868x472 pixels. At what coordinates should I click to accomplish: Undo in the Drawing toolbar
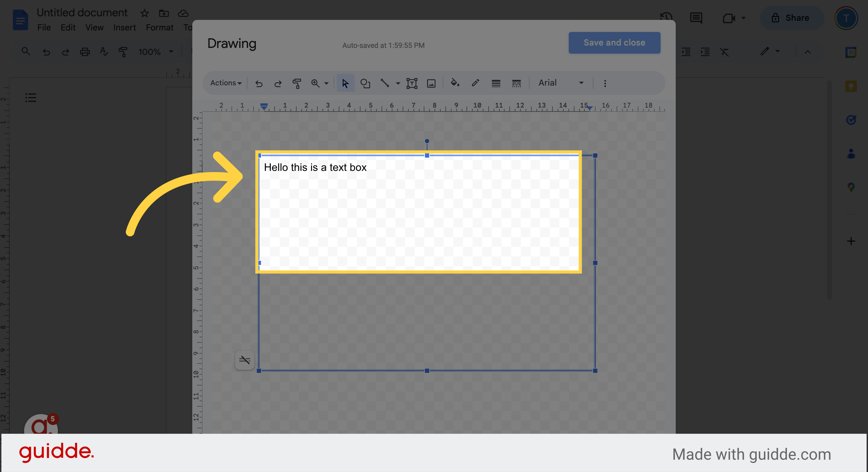coord(259,83)
